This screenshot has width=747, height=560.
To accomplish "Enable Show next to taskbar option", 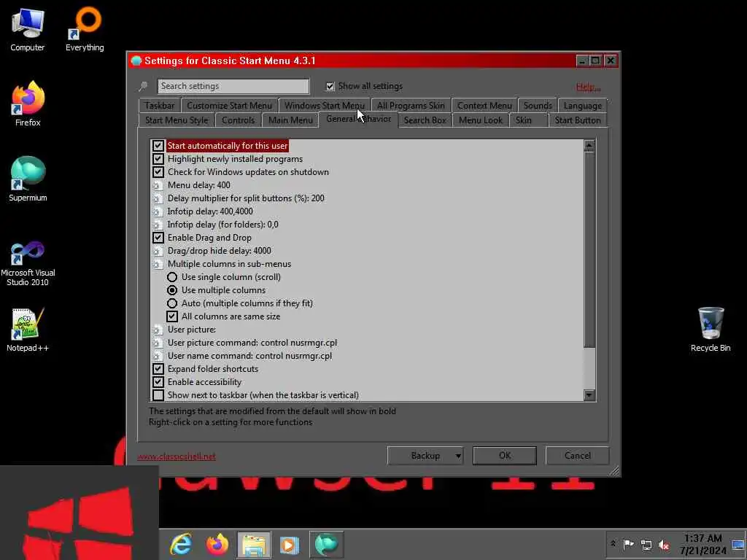I will coord(158,395).
